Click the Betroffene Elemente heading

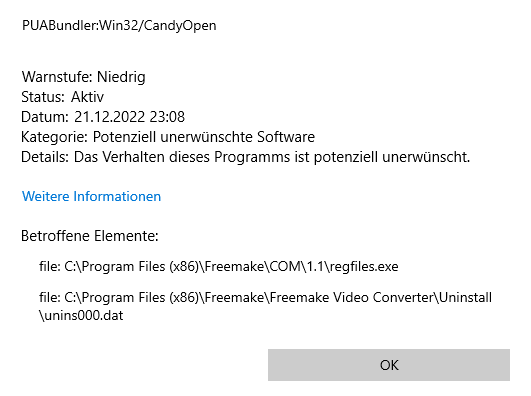90,236
